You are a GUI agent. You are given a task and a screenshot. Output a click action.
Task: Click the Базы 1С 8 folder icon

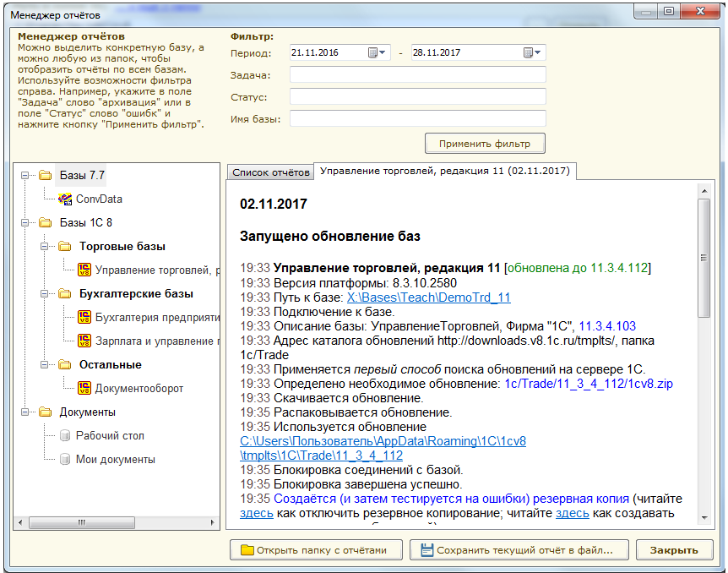46,222
